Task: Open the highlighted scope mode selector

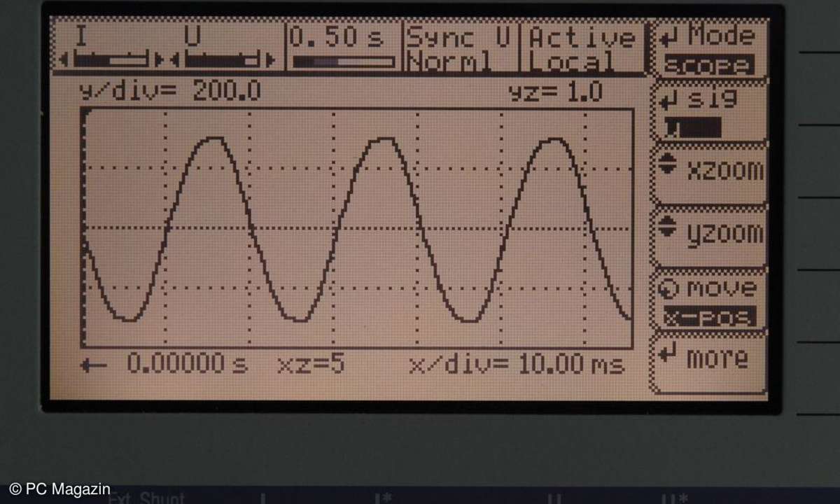Action: [x=710, y=66]
